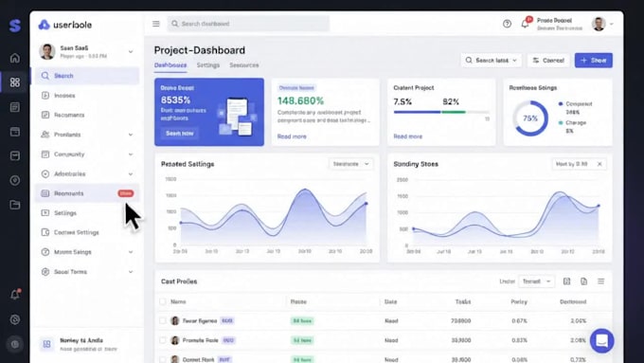
Task: Open Coatnee Settings sidebar item
Action: [x=87, y=232]
